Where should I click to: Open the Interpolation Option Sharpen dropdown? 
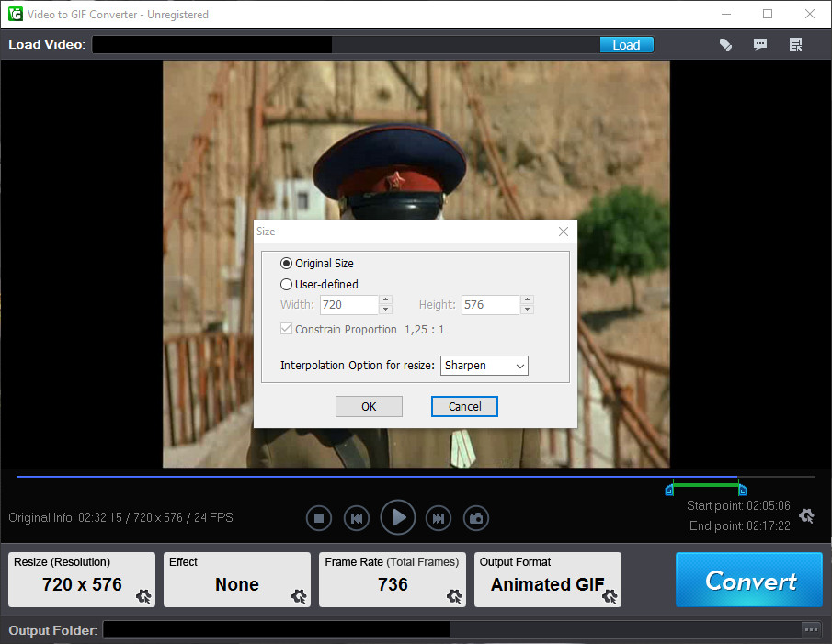pyautogui.click(x=484, y=366)
